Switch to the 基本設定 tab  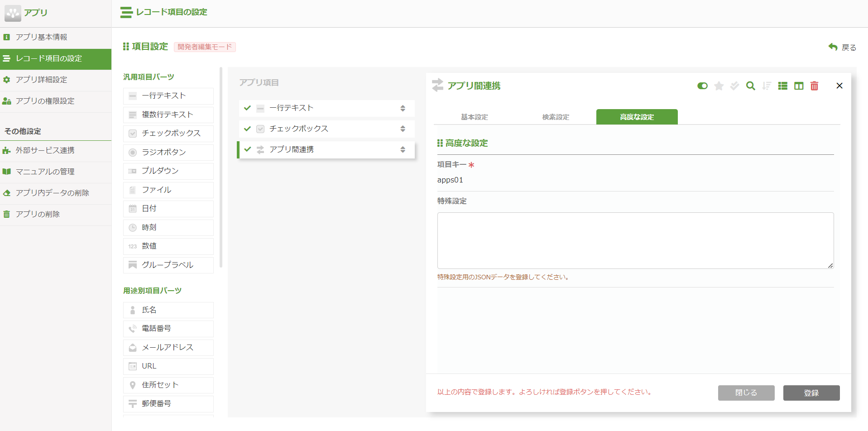click(474, 117)
